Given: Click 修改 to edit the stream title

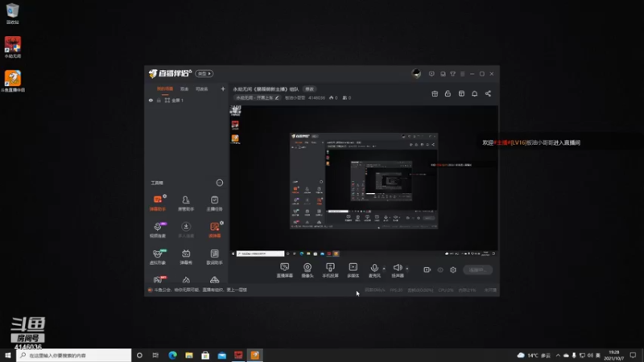Looking at the screenshot, I should [309, 89].
